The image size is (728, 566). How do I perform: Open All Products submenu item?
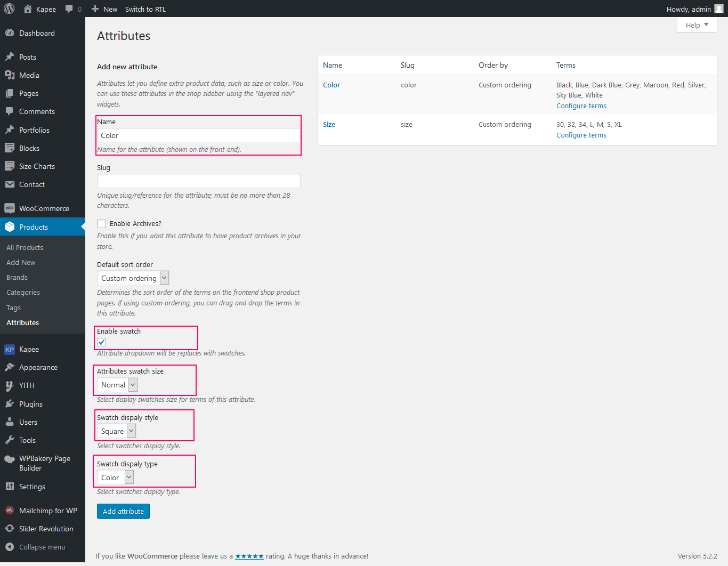coord(25,247)
